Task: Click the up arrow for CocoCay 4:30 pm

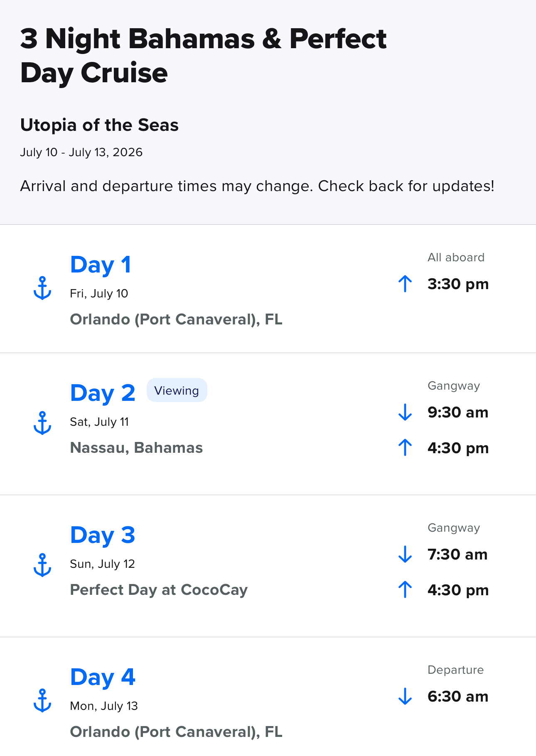Action: click(405, 590)
